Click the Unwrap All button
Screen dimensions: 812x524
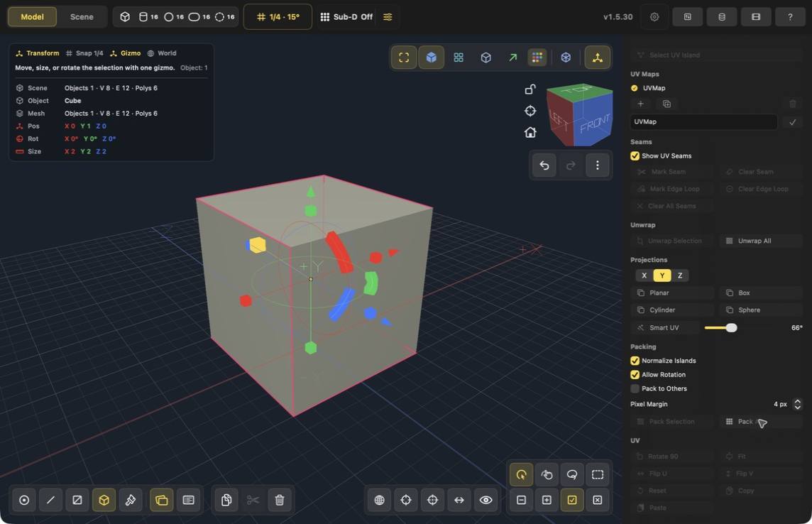point(761,241)
